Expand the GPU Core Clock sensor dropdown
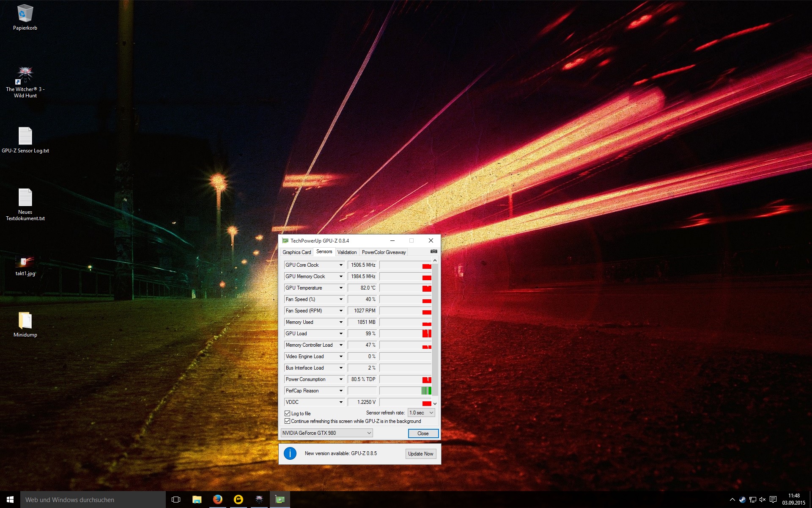 [341, 265]
